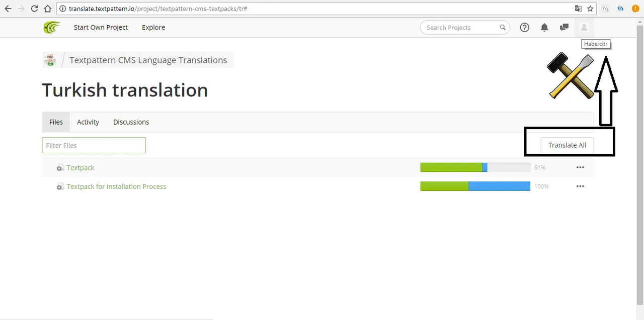The height and width of the screenshot is (320, 644).
Task: Focus the Filter Files input
Action: pos(94,145)
